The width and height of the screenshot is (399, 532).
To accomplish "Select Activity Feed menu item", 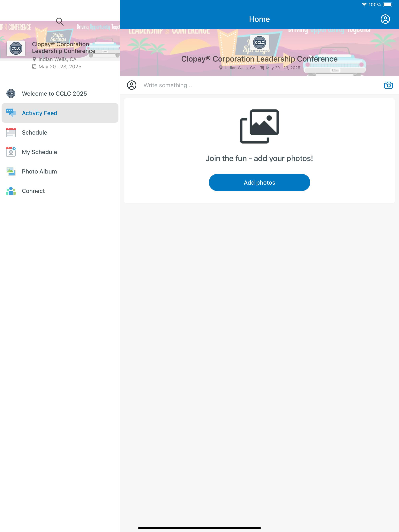I will point(60,113).
